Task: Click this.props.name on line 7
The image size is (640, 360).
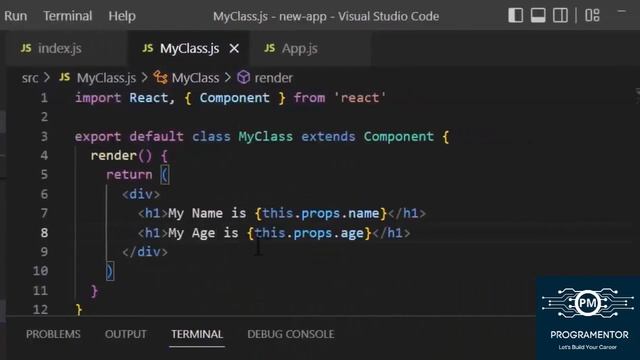Action: click(321, 213)
